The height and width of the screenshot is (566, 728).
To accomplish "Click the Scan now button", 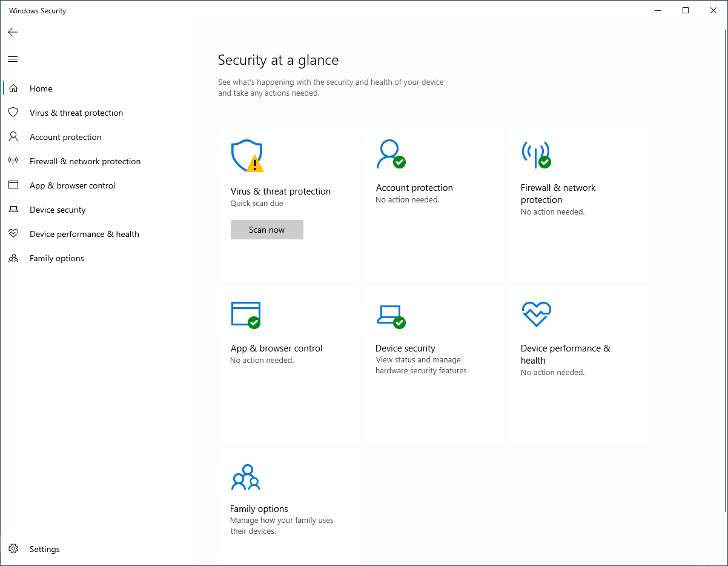I will (x=267, y=230).
